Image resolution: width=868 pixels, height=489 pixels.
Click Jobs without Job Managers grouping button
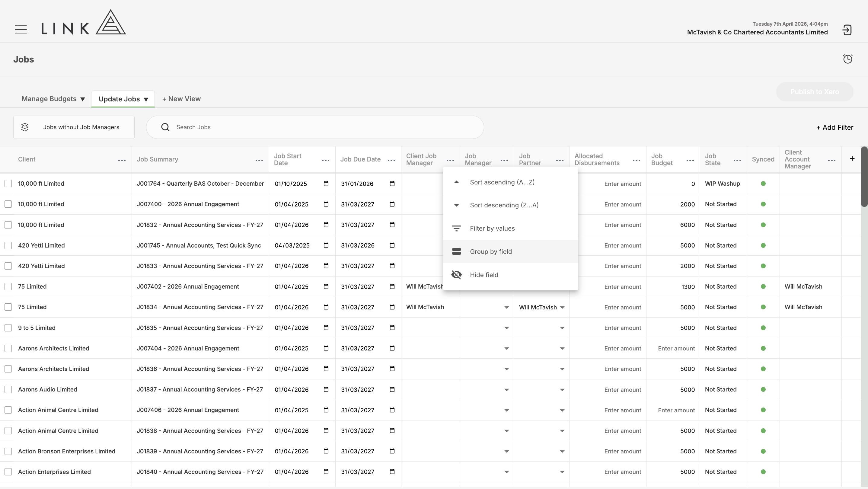click(x=74, y=127)
